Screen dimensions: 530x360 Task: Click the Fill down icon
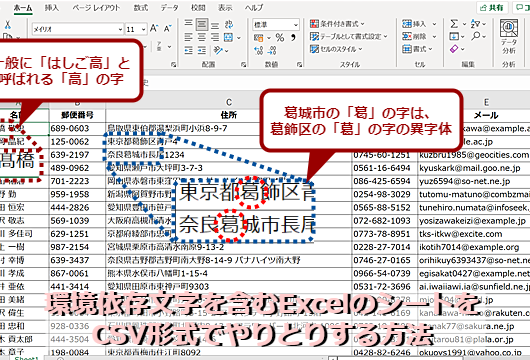[454, 36]
